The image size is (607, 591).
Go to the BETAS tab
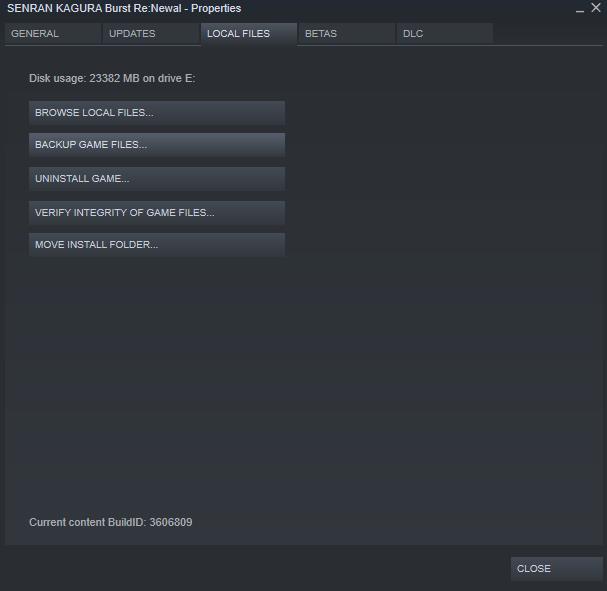click(347, 34)
